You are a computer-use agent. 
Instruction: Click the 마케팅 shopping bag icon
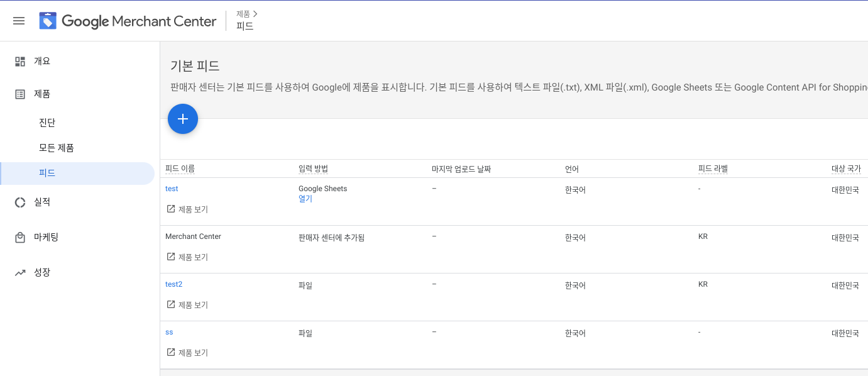(x=20, y=237)
